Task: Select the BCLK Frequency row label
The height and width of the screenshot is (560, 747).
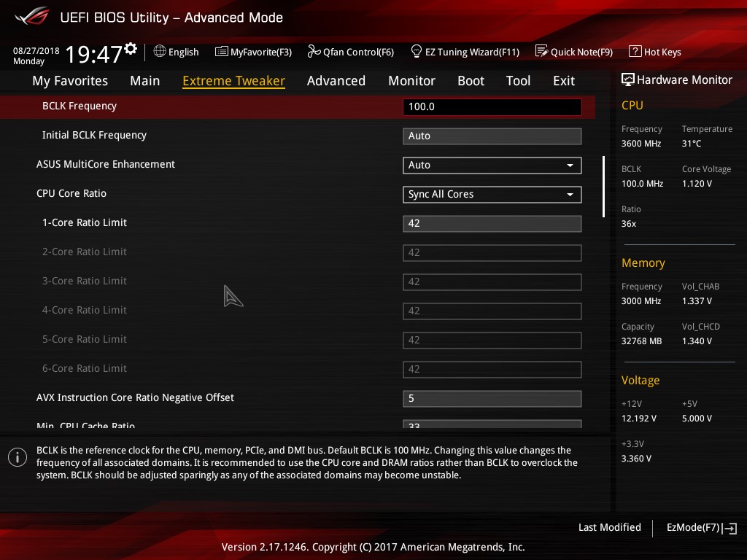Action: click(x=79, y=106)
